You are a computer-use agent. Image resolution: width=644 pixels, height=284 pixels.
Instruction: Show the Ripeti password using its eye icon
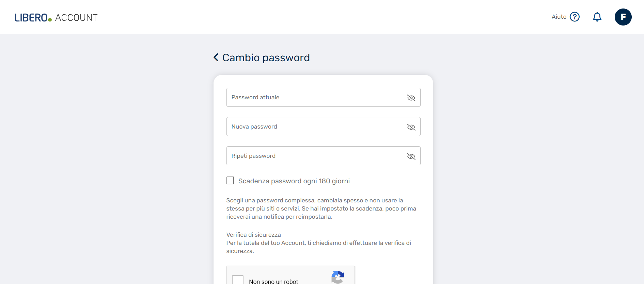click(411, 156)
